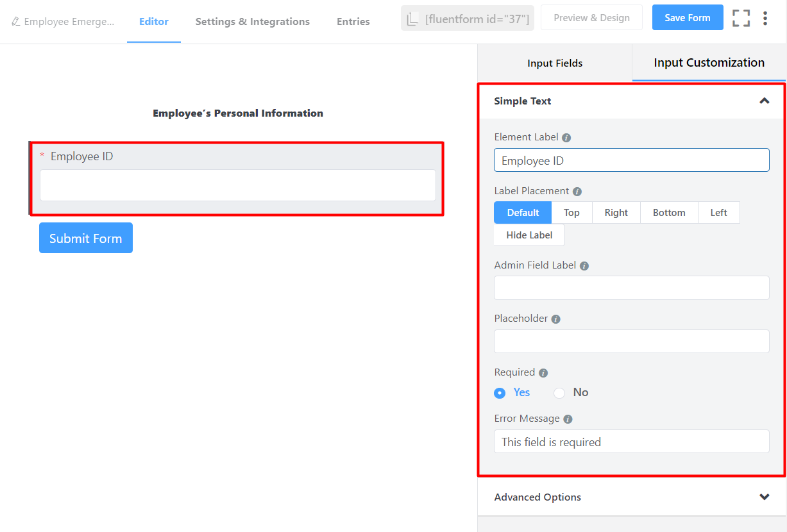Click the Save Form button
The image size is (787, 532).
click(688, 17)
